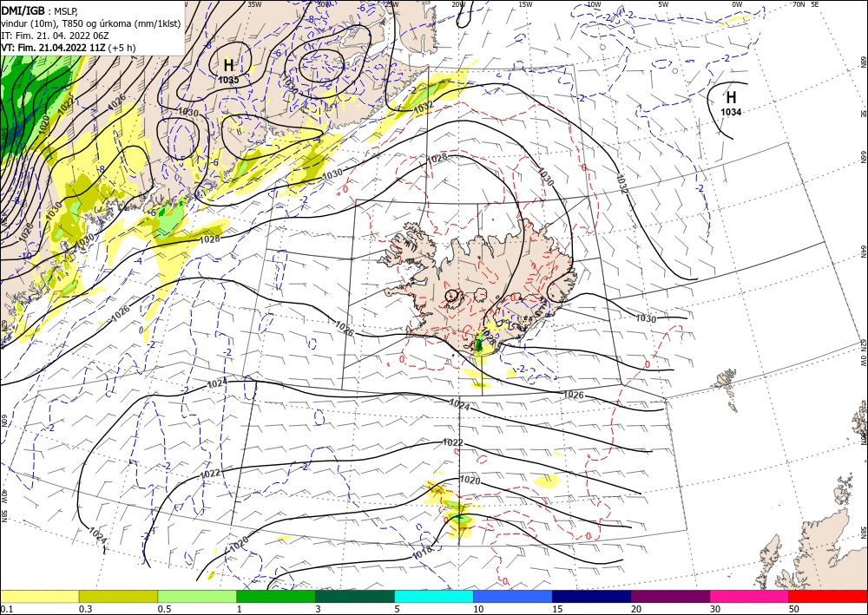The image size is (868, 615).
Task: Select the red 50+ legend swatch
Action: coord(828,596)
